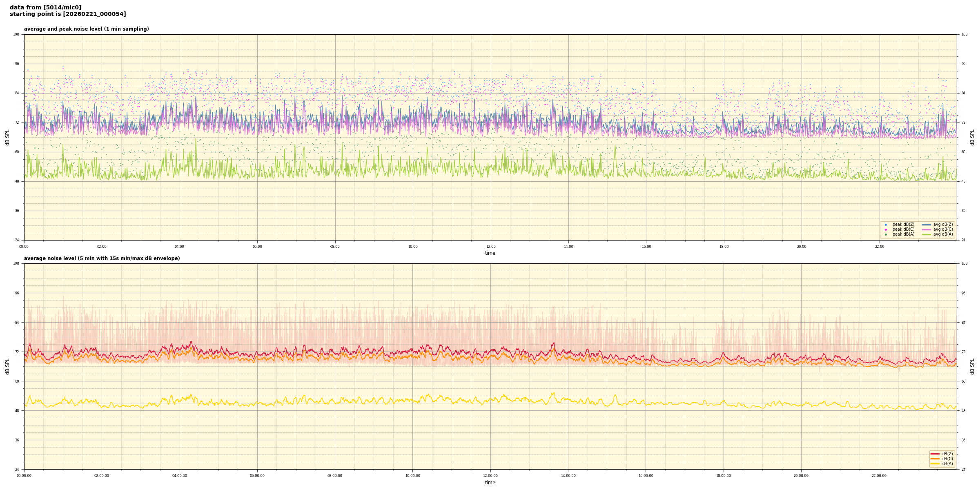This screenshot has width=980, height=490.
Task: Click the 'time' axis label under upper chart
Action: tap(490, 253)
